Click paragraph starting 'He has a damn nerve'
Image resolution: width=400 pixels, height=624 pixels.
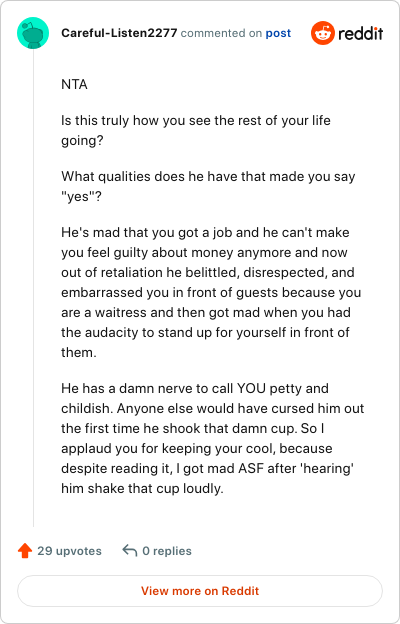pyautogui.click(x=213, y=438)
